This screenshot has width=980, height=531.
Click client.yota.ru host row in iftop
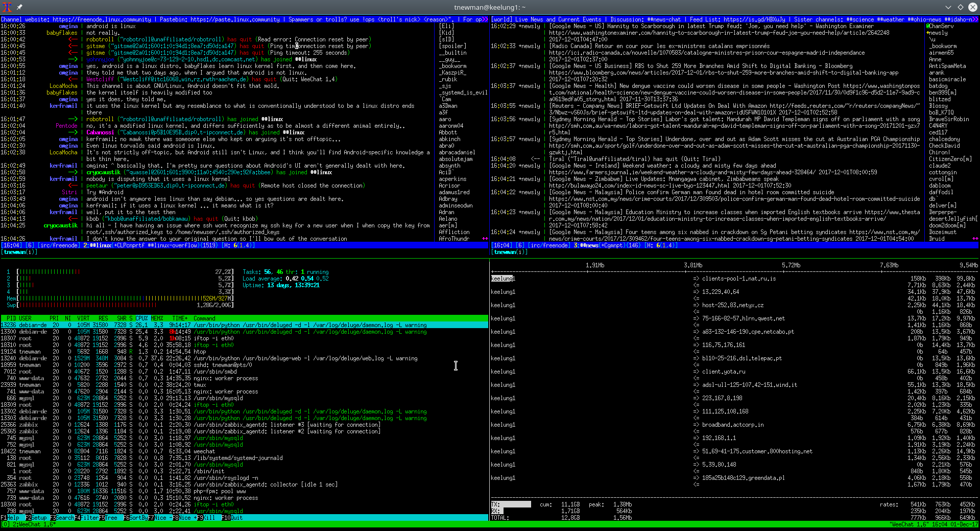coord(724,372)
